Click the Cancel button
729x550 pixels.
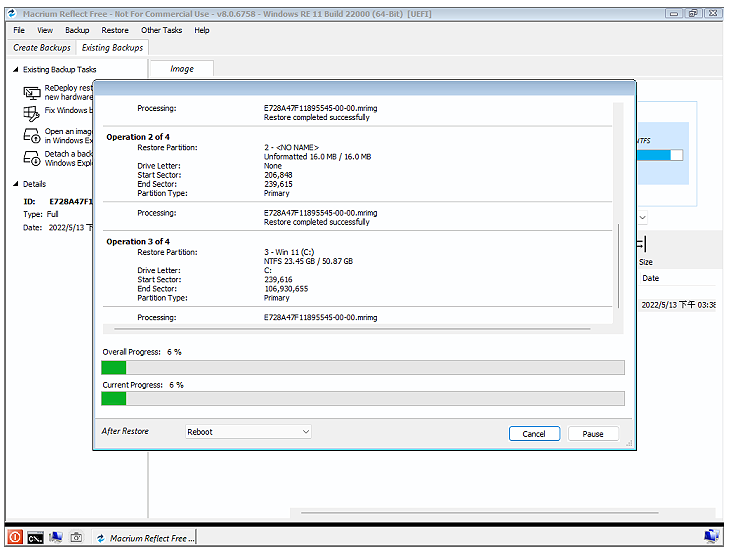click(x=534, y=434)
